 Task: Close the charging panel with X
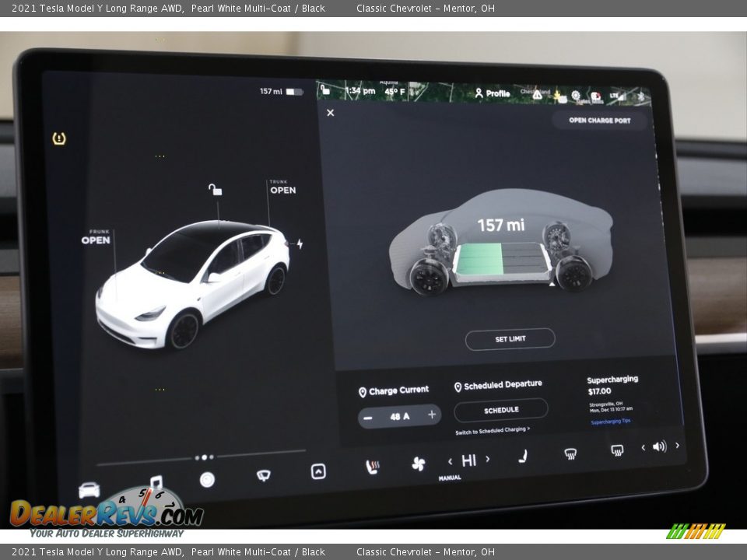330,113
